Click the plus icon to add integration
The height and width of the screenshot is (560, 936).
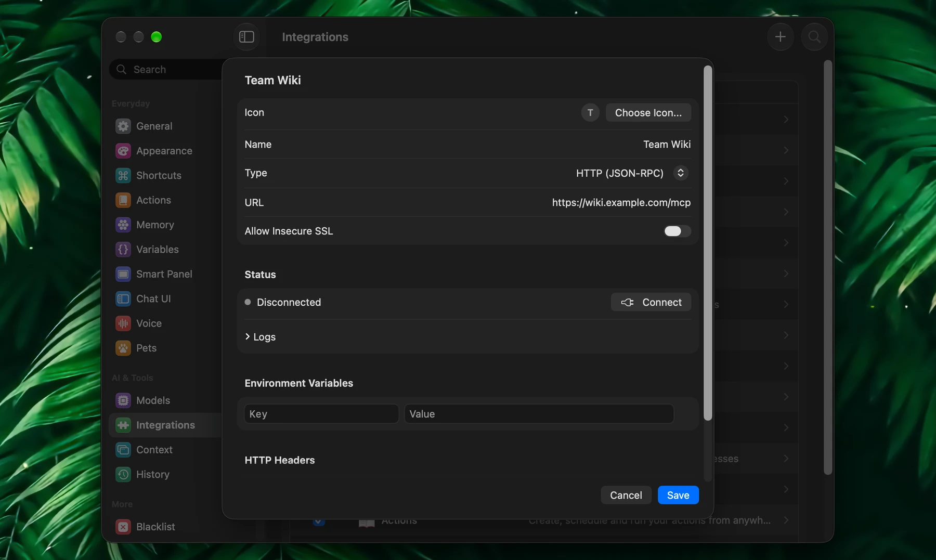click(x=780, y=37)
